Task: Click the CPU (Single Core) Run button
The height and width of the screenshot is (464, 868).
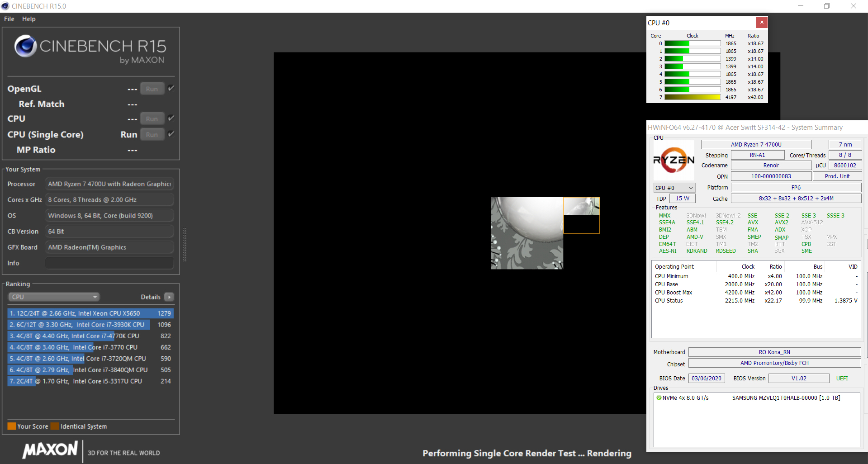Action: pos(152,134)
